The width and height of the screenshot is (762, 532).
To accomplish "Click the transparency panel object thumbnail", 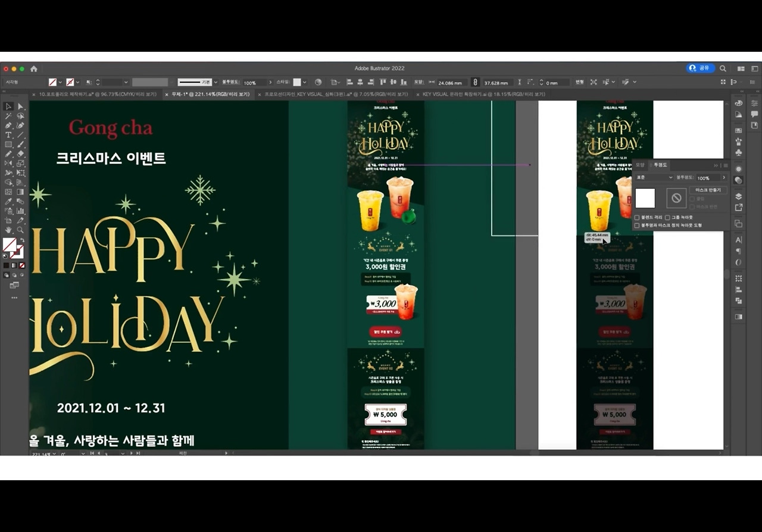I will tap(645, 198).
